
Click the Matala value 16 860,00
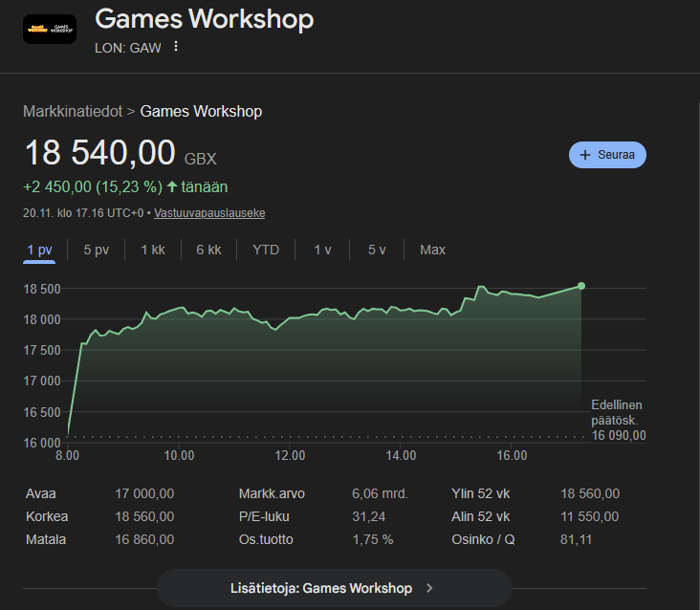[x=144, y=539]
